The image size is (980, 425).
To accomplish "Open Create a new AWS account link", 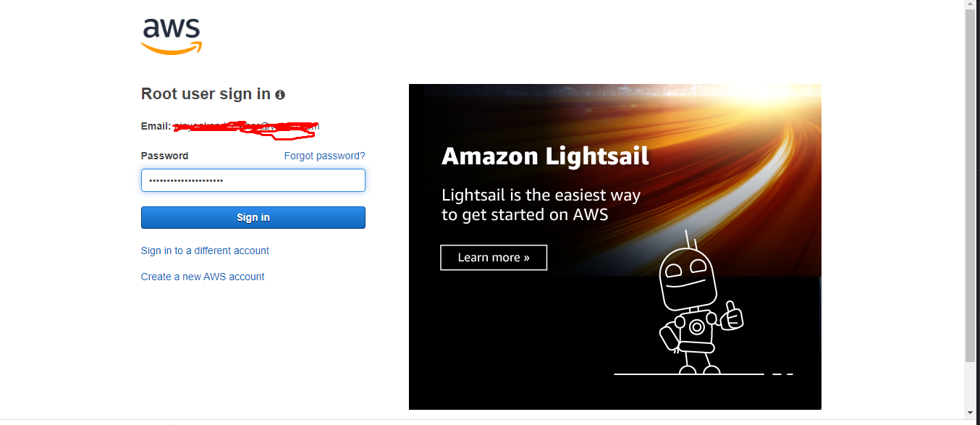I will 203,277.
